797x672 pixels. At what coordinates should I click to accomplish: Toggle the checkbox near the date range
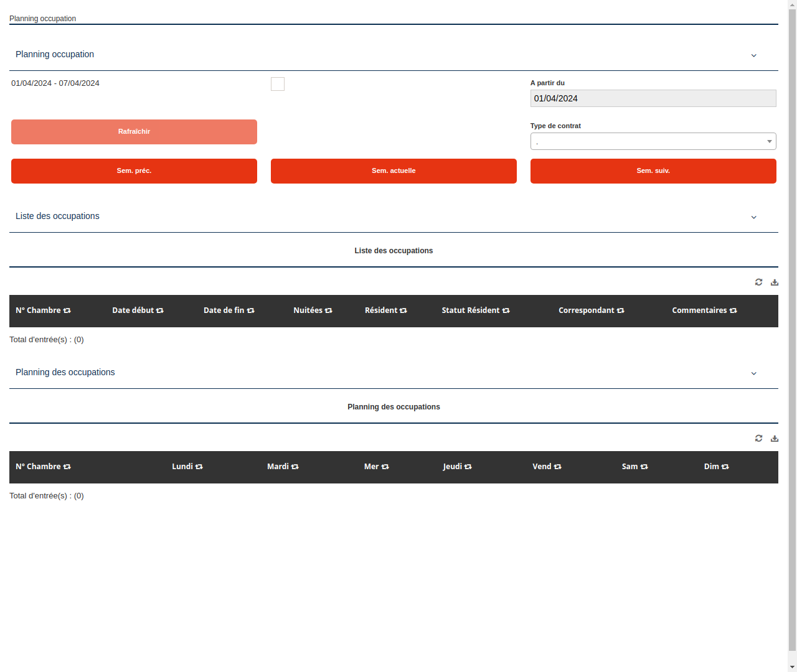point(277,83)
